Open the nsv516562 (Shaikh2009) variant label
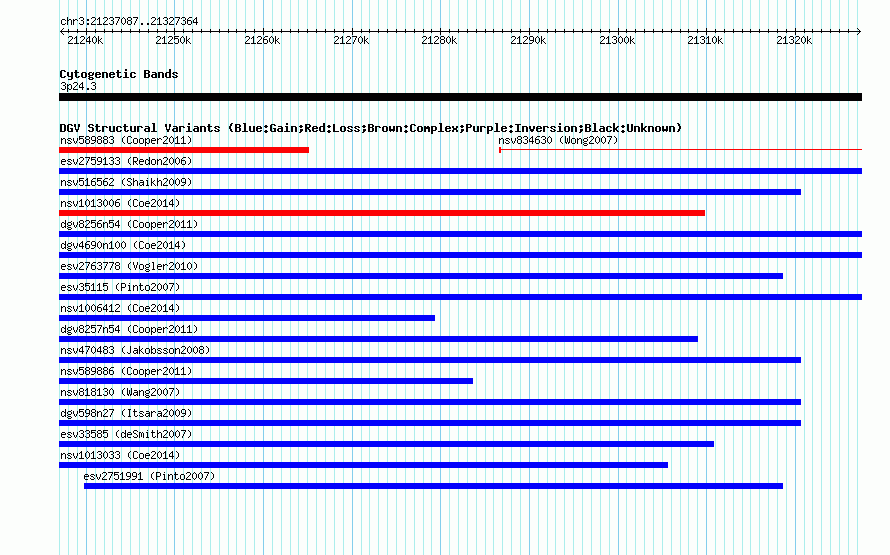Screen dimensions: 890x555 [x=126, y=182]
